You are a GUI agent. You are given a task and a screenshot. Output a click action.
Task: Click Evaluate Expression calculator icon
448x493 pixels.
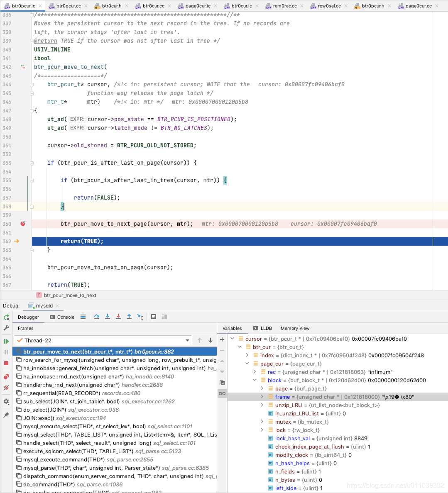click(x=154, y=317)
